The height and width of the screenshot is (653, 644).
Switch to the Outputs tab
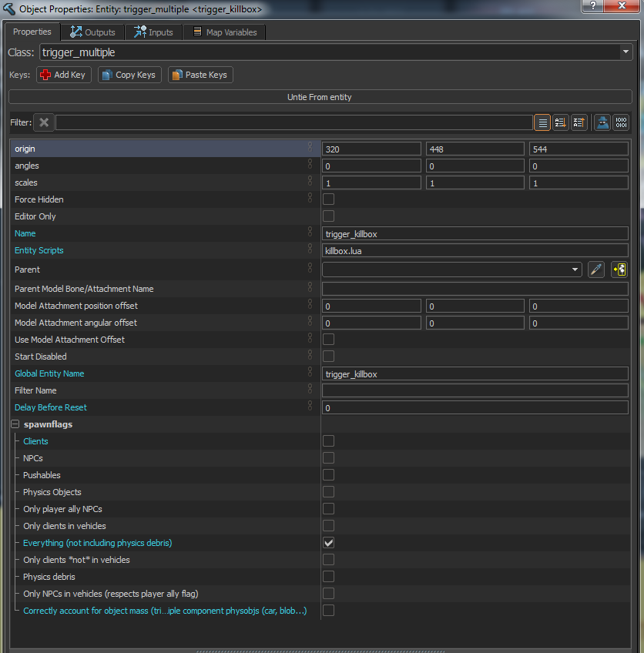[92, 32]
